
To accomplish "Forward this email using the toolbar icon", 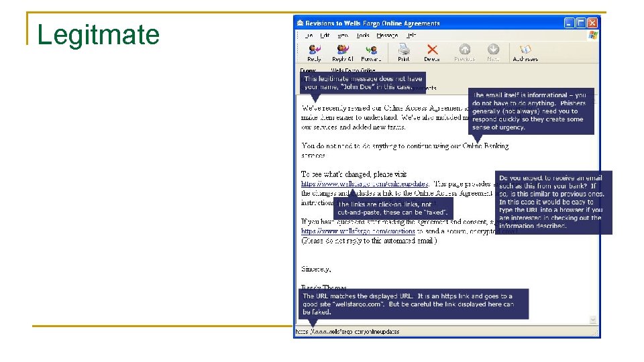I will tap(371, 52).
